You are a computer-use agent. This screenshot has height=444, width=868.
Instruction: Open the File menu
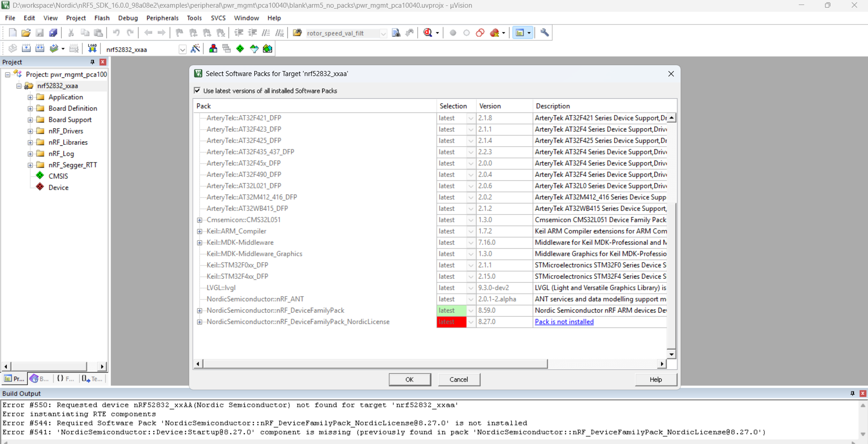click(x=10, y=18)
